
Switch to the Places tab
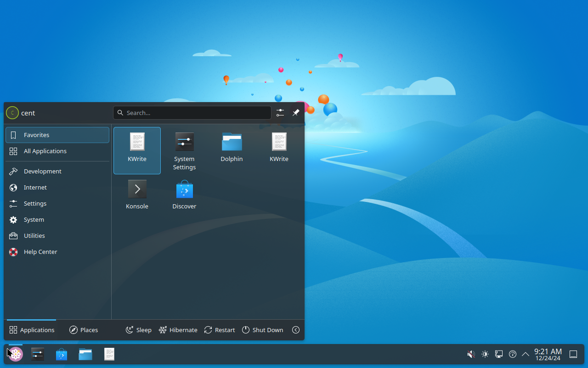tap(83, 330)
